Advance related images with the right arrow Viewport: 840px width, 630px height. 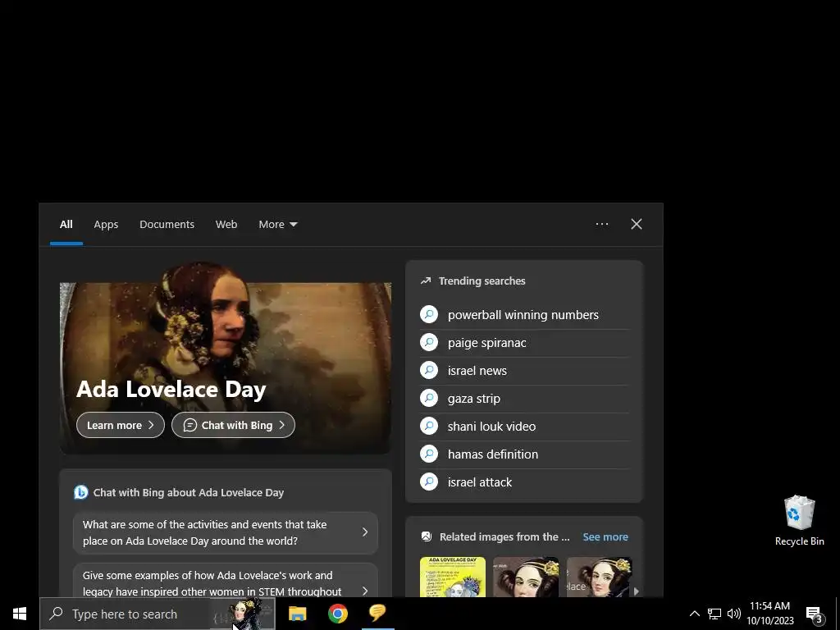tap(636, 591)
